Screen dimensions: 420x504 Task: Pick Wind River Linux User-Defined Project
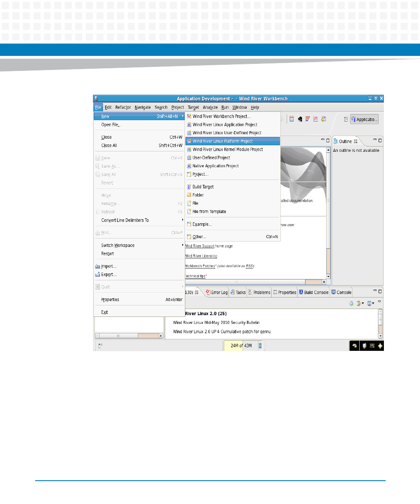click(x=232, y=133)
